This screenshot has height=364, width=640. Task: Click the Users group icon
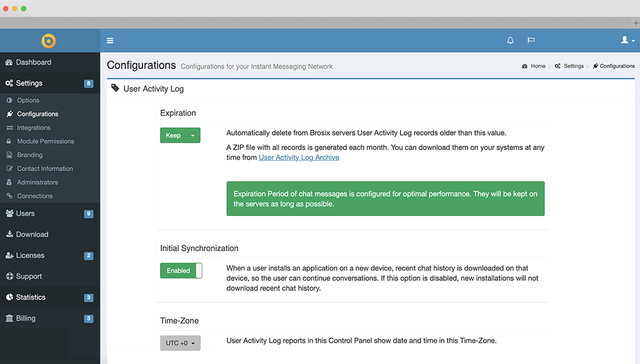[x=9, y=213]
